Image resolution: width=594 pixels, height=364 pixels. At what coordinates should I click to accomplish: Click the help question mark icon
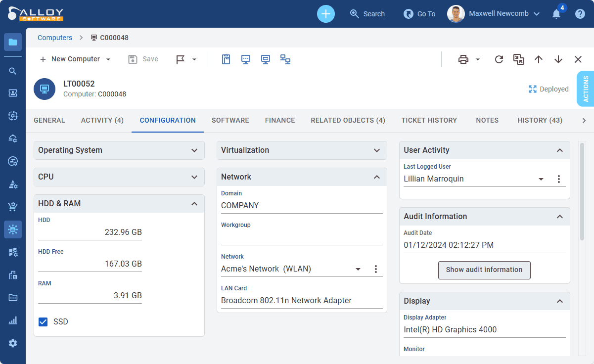click(x=580, y=14)
